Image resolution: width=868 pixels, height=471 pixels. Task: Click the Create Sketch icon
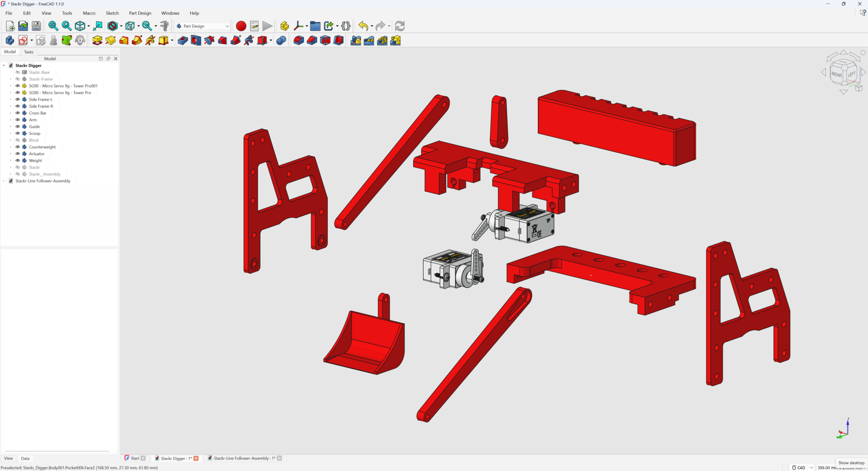23,41
